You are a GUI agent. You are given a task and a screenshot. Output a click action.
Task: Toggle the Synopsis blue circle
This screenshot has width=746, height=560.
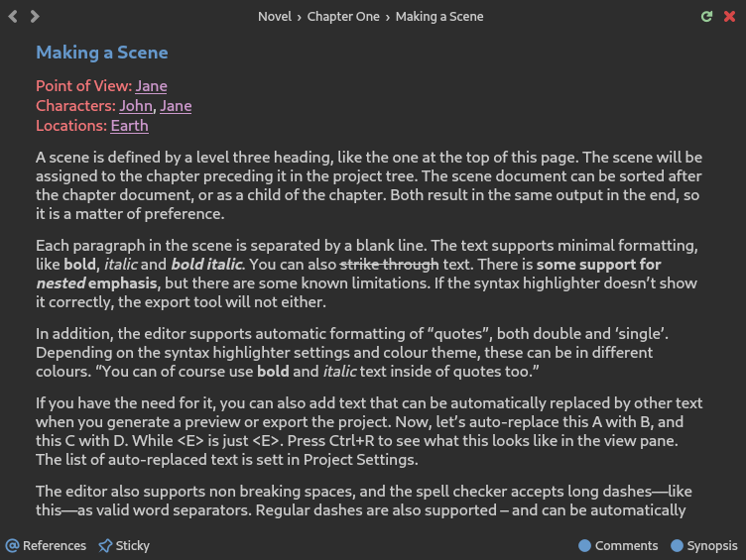tap(677, 545)
